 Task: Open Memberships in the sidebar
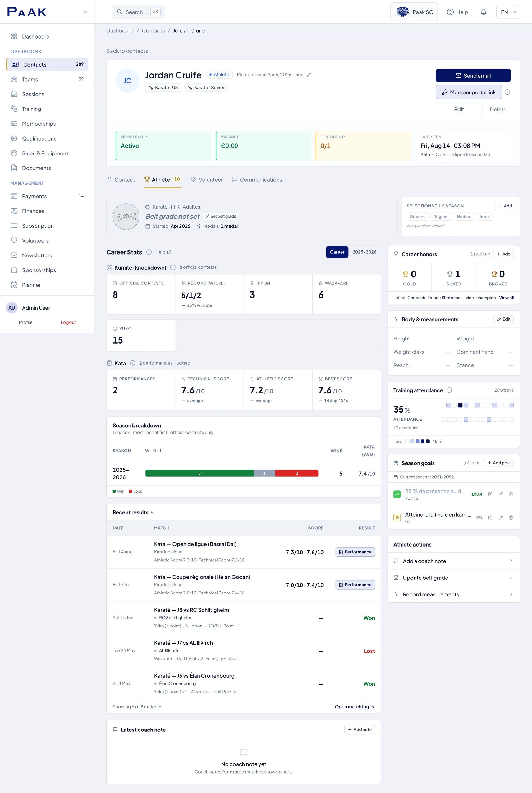click(39, 124)
